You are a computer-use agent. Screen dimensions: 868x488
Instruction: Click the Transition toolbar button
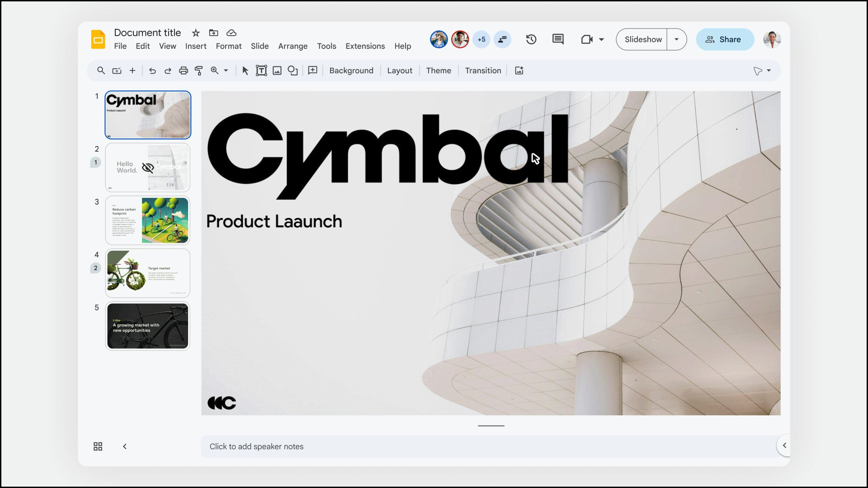pos(483,70)
